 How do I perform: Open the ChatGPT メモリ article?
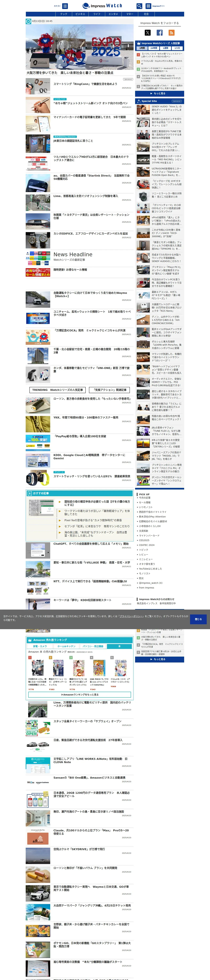(x=91, y=544)
